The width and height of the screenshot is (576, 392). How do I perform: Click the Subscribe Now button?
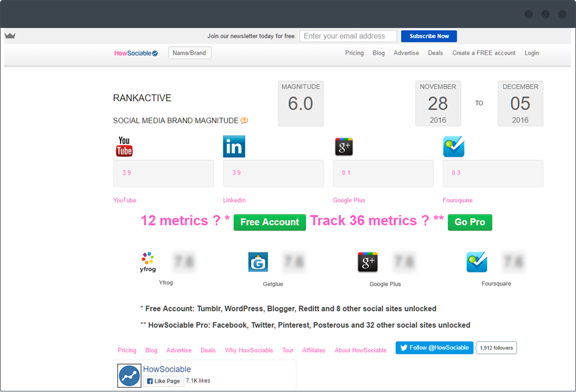point(429,36)
